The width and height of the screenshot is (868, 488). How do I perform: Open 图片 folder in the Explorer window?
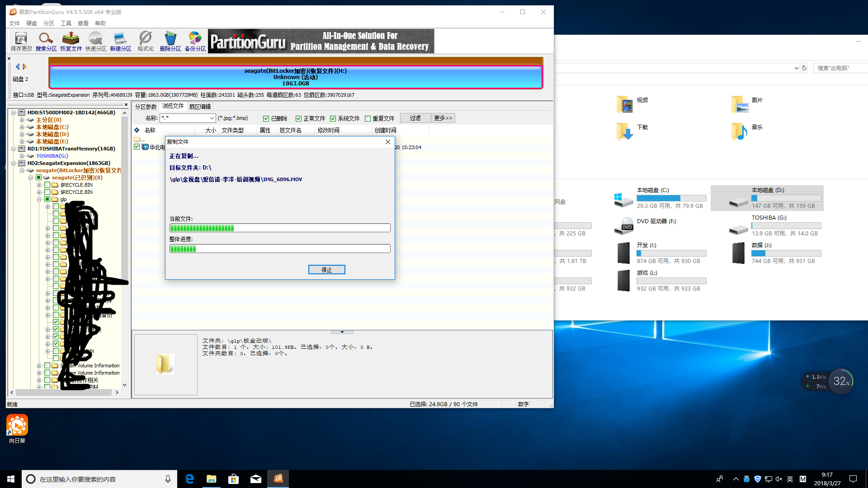747,104
